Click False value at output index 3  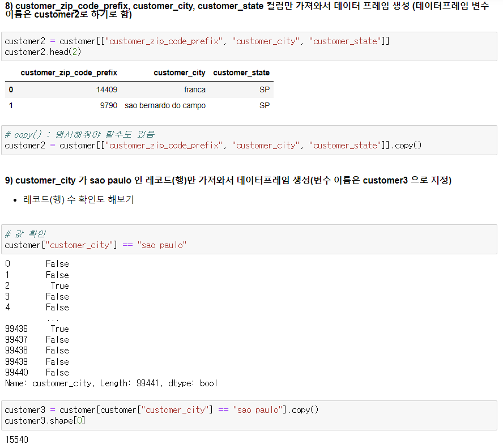pos(57,297)
